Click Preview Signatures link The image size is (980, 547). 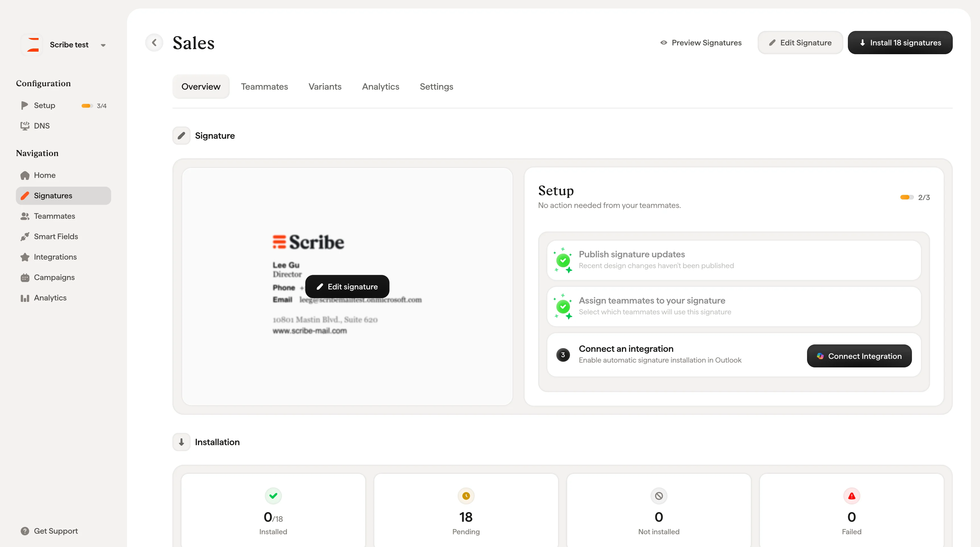[x=701, y=43]
